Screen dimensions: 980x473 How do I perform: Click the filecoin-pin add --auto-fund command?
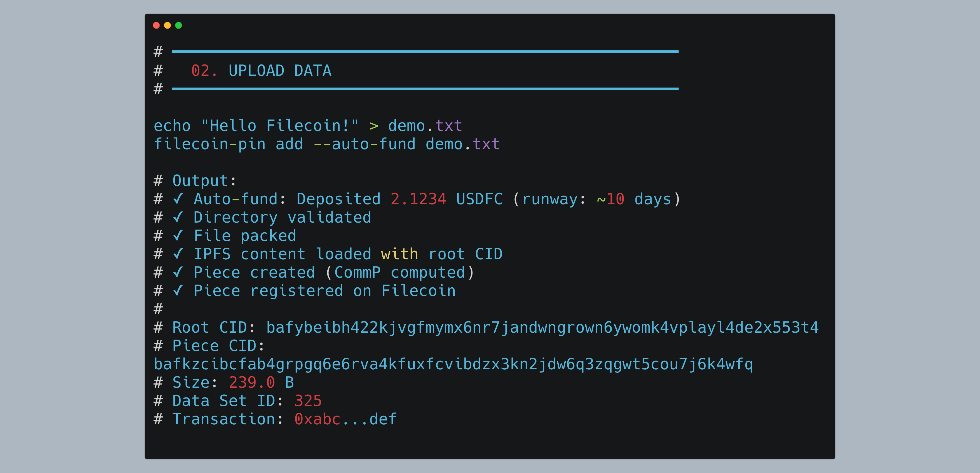click(x=326, y=144)
